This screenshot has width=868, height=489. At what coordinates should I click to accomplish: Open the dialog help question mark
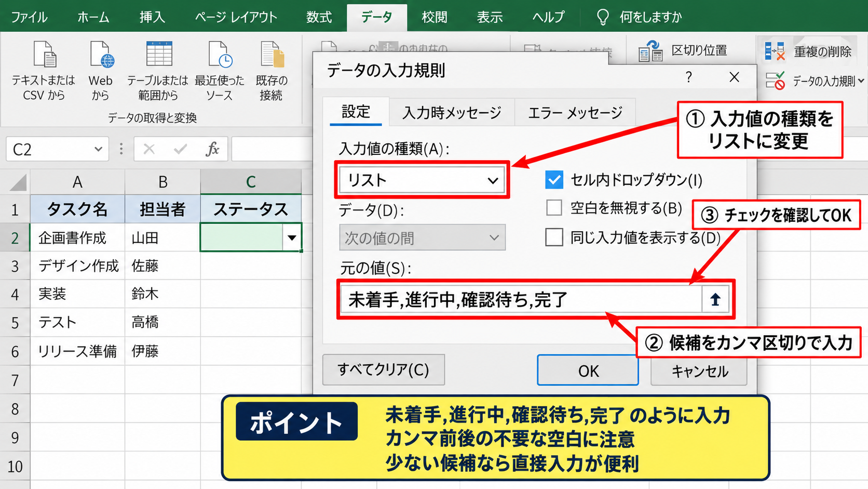[x=688, y=77]
